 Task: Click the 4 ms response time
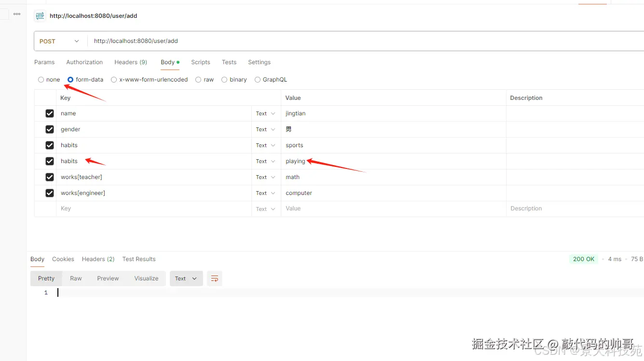coord(615,259)
